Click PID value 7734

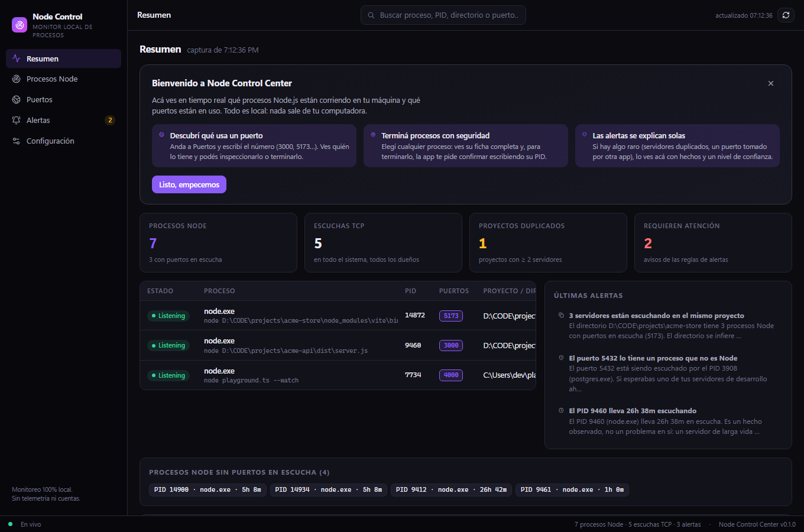(413, 375)
